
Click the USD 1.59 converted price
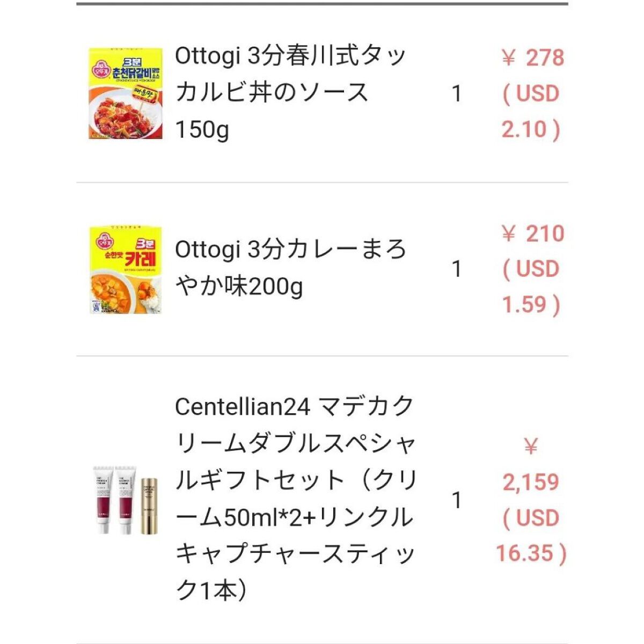tap(531, 287)
